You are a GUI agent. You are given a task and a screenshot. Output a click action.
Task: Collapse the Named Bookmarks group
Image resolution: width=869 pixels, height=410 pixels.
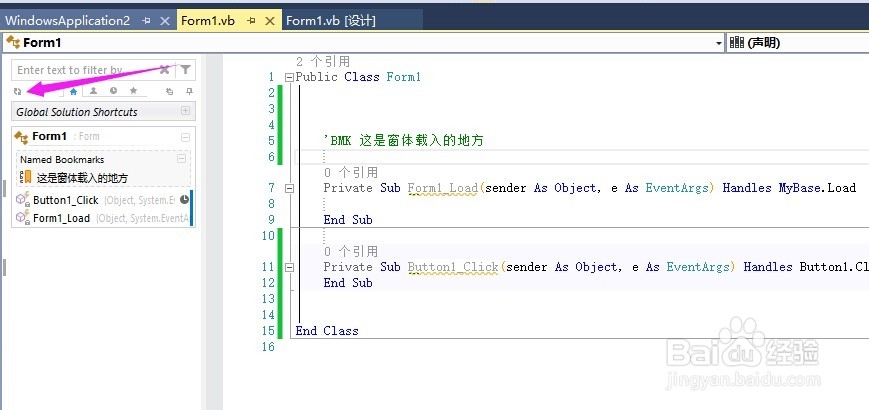(x=181, y=158)
